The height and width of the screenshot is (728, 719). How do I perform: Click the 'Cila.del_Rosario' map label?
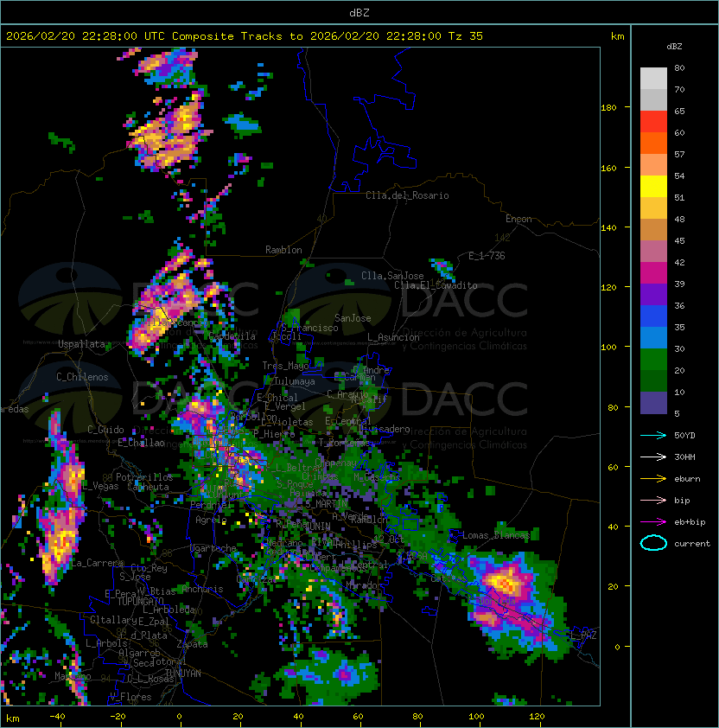407,195
